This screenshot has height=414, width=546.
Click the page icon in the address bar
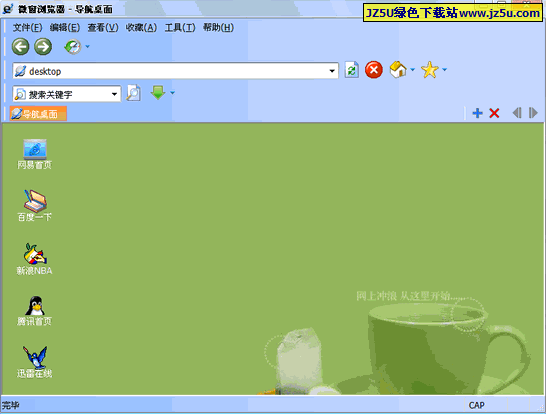click(20, 71)
